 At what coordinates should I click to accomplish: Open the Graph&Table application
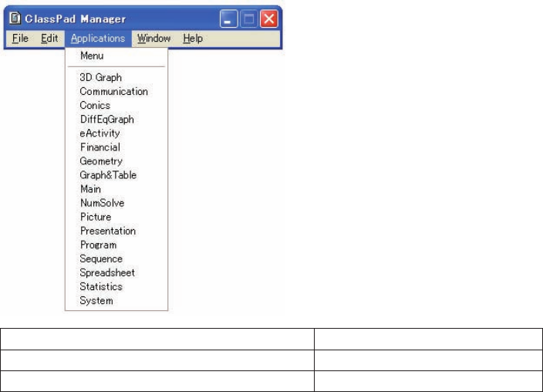(x=116, y=175)
